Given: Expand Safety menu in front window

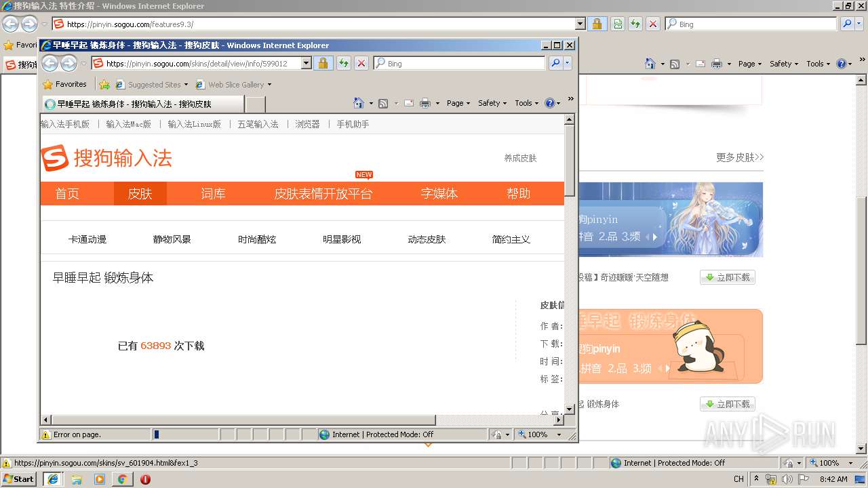Looking at the screenshot, I should coord(493,103).
